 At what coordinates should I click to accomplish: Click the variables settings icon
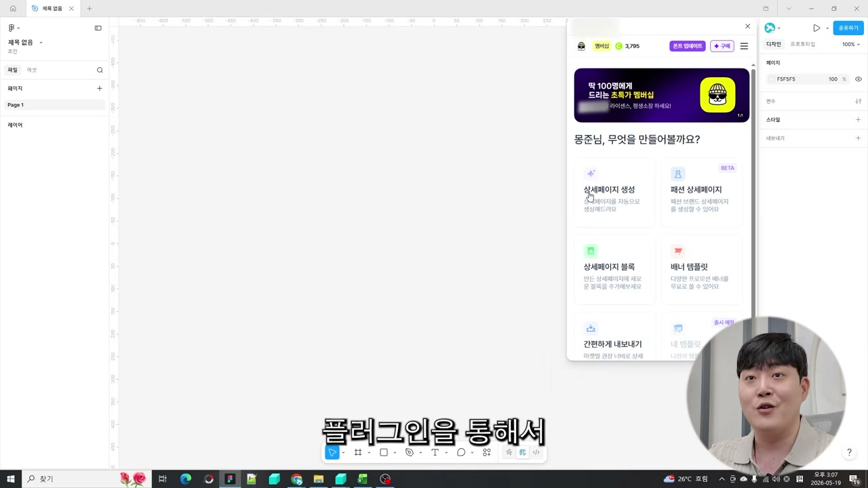858,101
